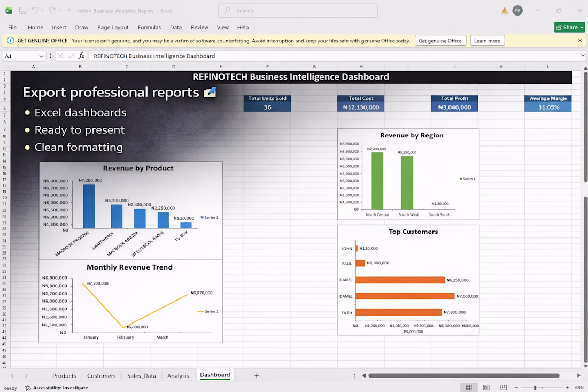The image size is (588, 392).
Task: Open the Insert ribbon tab
Action: [x=59, y=27]
